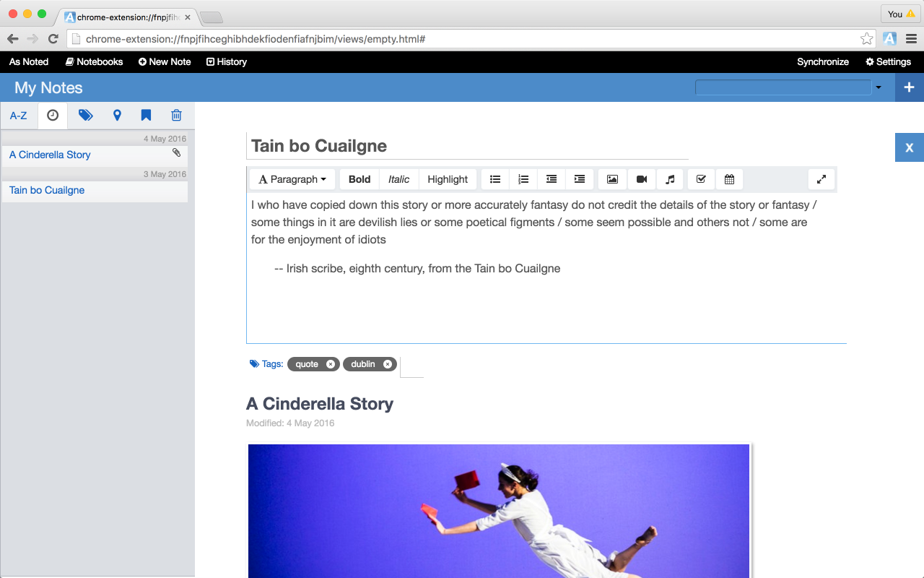Open the Chrome hamburger menu
924x578 pixels.
tap(911, 39)
